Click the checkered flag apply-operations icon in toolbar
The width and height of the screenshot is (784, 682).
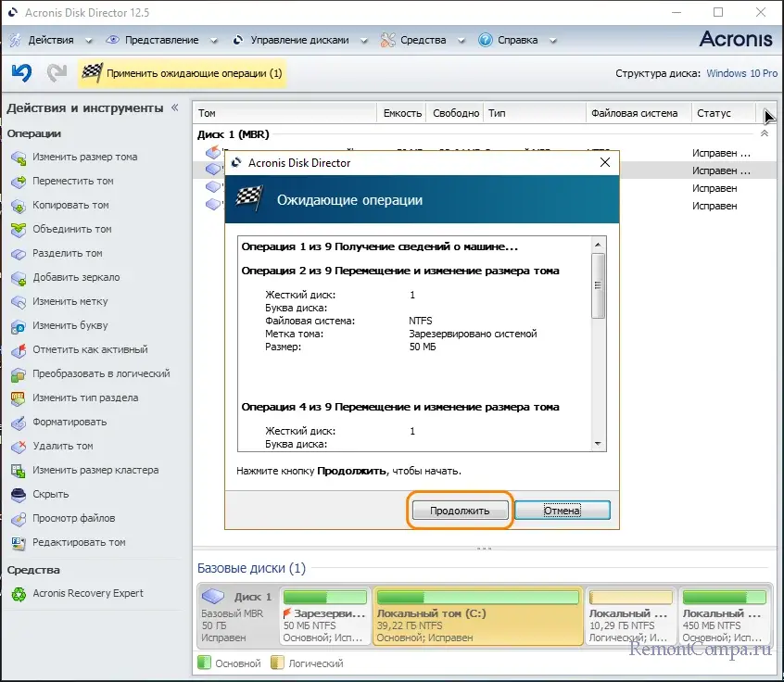[92, 73]
